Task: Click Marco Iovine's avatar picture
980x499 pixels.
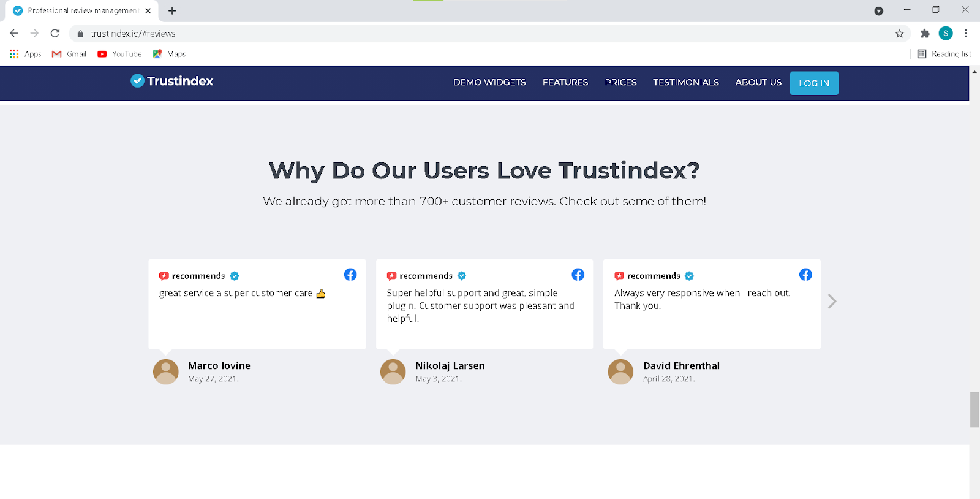Action: click(x=166, y=371)
